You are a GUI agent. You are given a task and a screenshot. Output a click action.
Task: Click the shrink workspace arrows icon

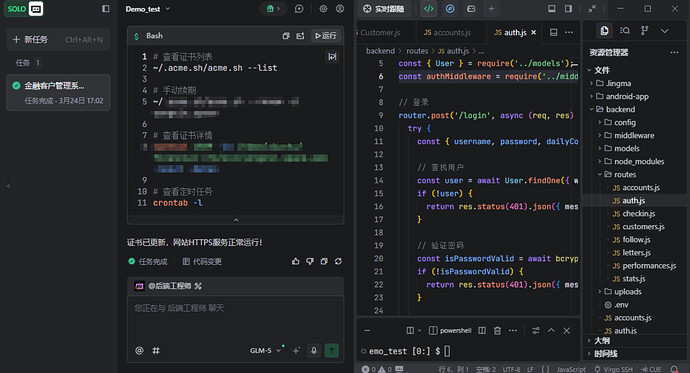click(x=592, y=9)
